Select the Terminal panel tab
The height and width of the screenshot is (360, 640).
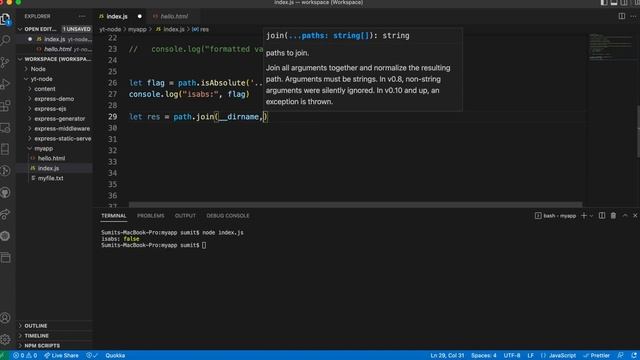pos(113,216)
